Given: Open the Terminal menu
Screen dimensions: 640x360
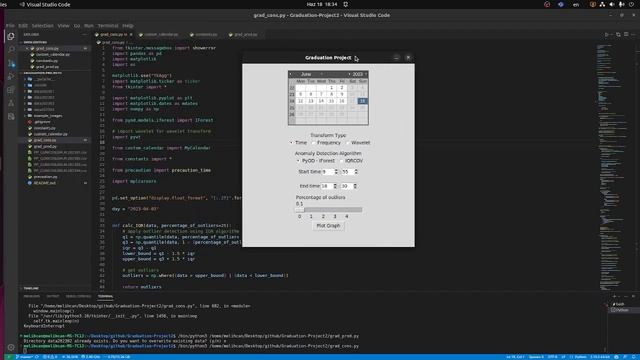Looking at the screenshot, I should [108, 25].
